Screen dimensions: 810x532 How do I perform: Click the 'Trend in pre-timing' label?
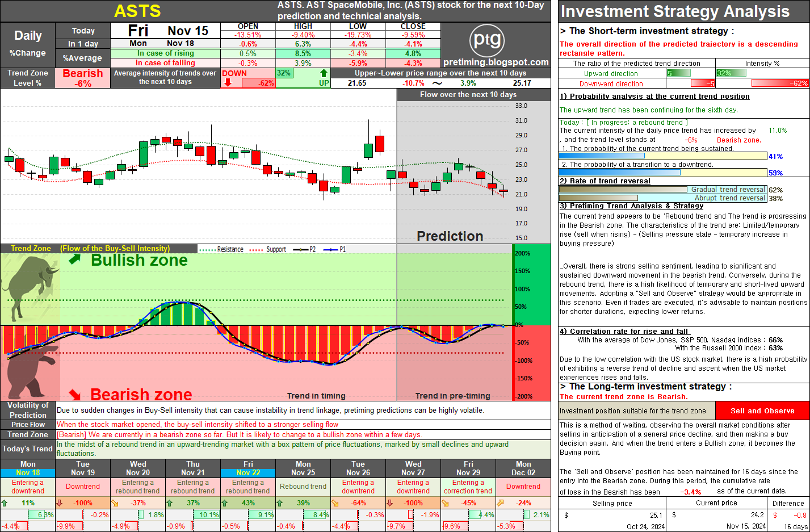pyautogui.click(x=452, y=396)
